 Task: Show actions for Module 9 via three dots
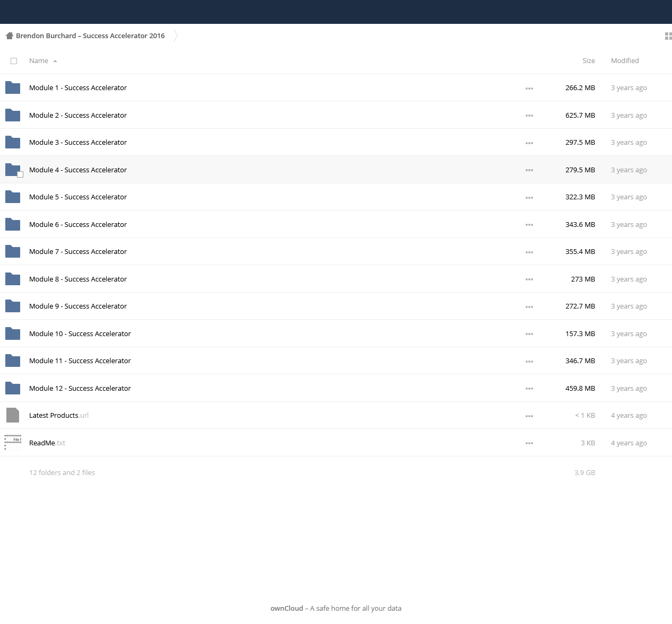(529, 307)
